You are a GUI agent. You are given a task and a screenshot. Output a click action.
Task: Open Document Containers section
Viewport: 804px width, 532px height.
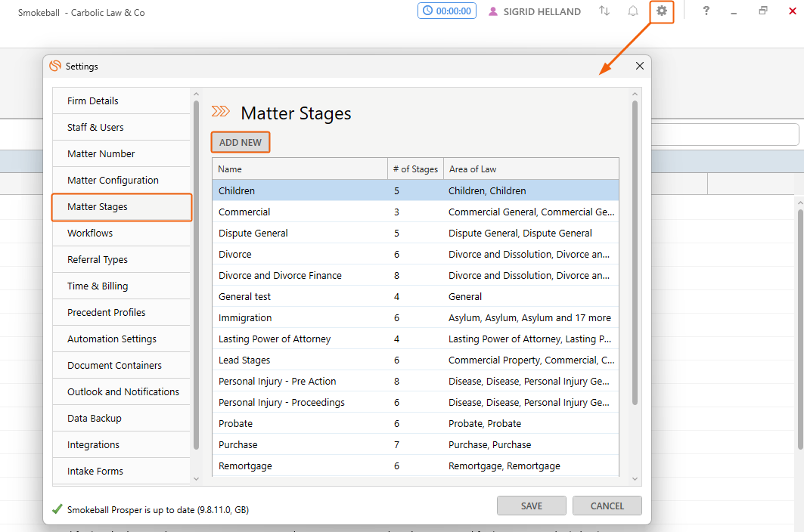tap(121, 366)
